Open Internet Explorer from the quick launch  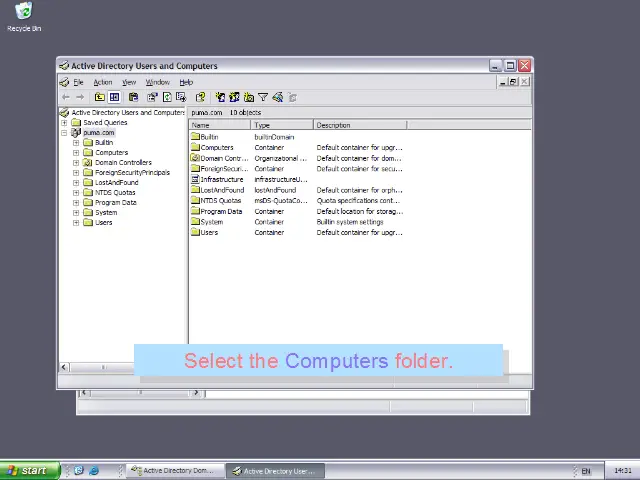click(x=94, y=470)
